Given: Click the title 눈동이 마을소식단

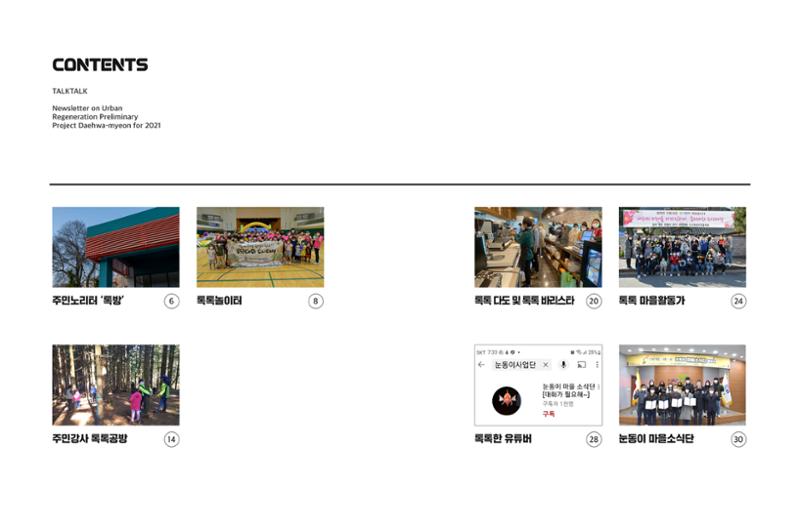Looking at the screenshot, I should click(656, 439).
